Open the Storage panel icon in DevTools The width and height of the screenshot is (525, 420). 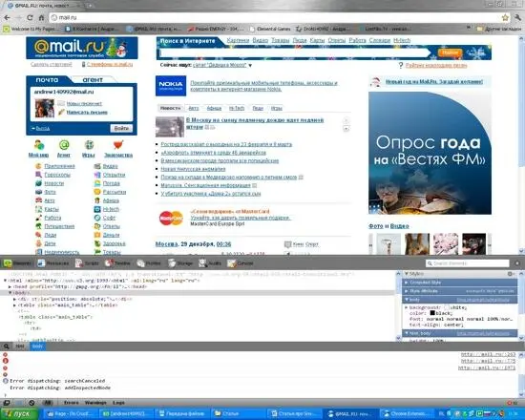pyautogui.click(x=172, y=263)
